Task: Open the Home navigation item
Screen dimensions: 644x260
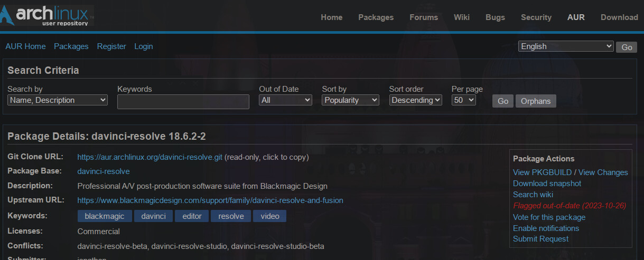Action: click(332, 17)
